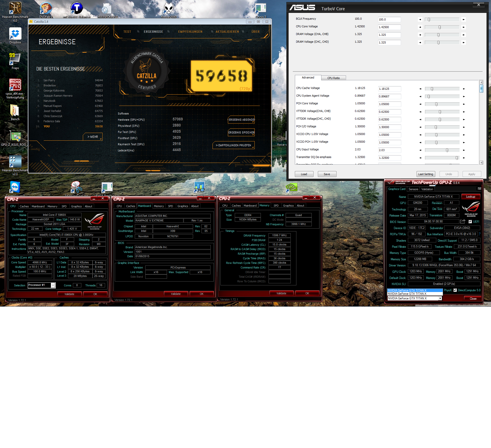Choose the second GTX TITAN X list entry
The height and width of the screenshot is (448, 491).
coord(415,294)
